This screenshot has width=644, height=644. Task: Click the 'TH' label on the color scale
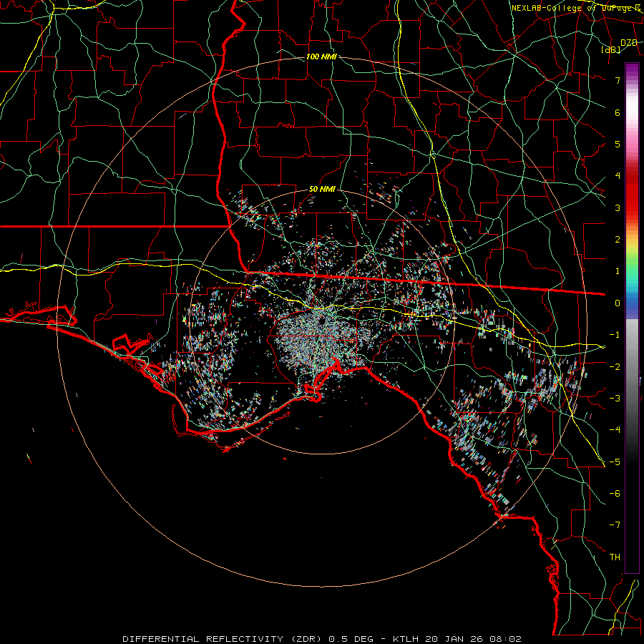(615, 557)
